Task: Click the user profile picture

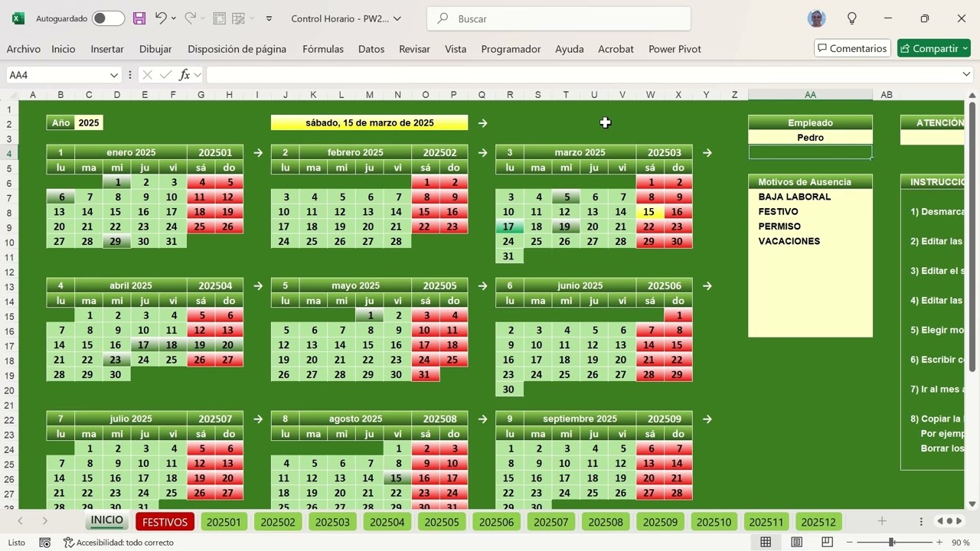Action: pos(817,18)
